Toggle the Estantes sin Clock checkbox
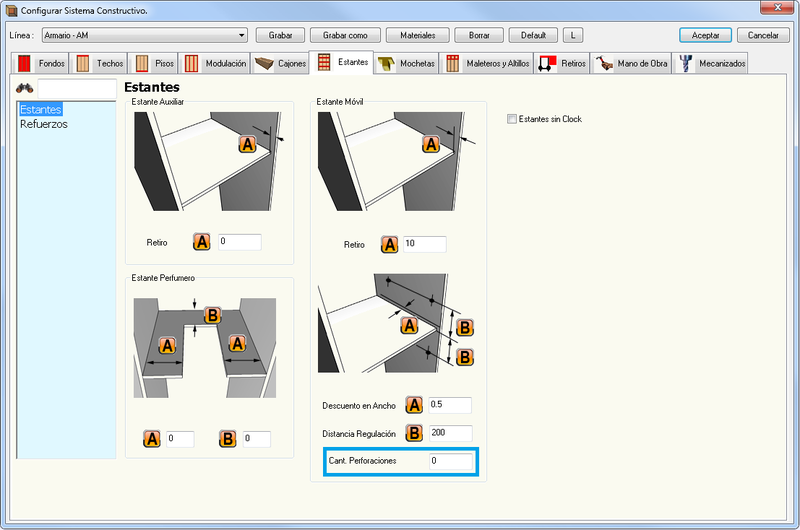Viewport: 800px width, 530px height. tap(512, 119)
